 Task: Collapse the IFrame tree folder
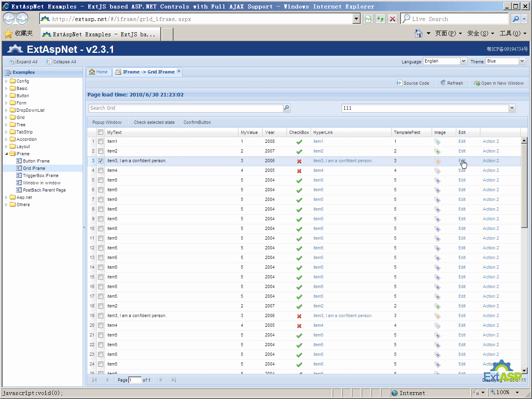click(x=6, y=154)
